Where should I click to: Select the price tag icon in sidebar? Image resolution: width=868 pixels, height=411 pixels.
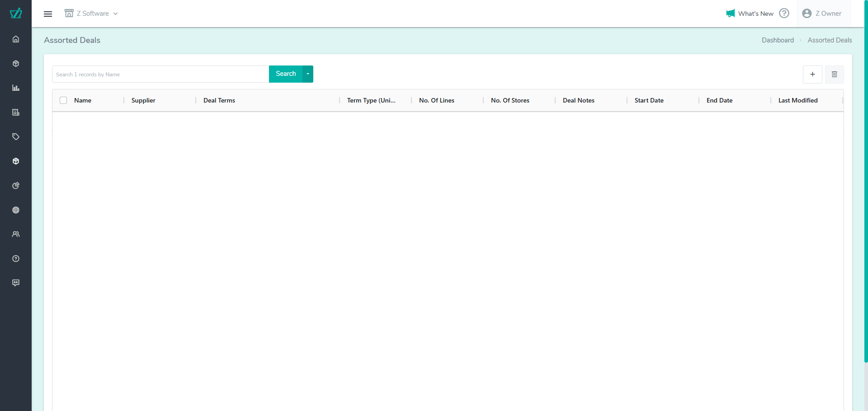pos(16,137)
